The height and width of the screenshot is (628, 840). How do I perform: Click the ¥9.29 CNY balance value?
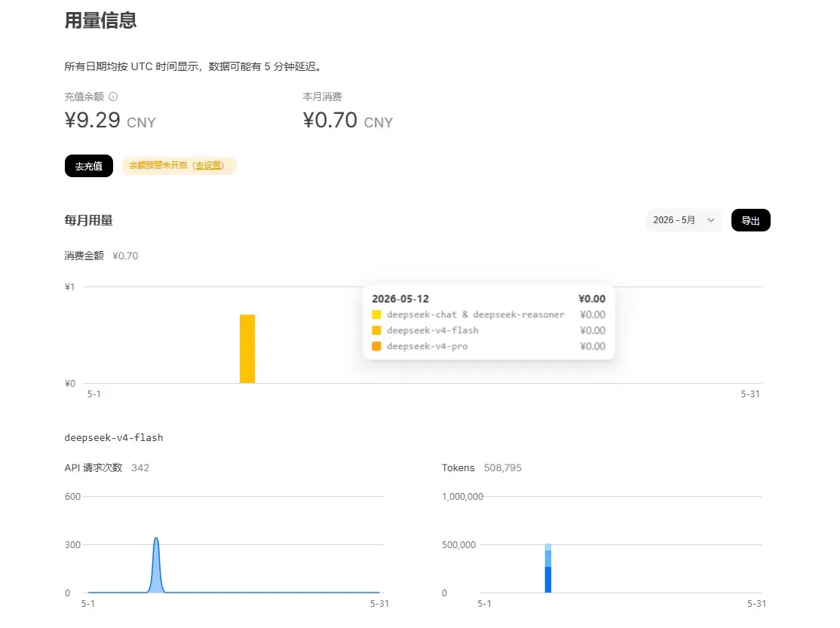[110, 121]
